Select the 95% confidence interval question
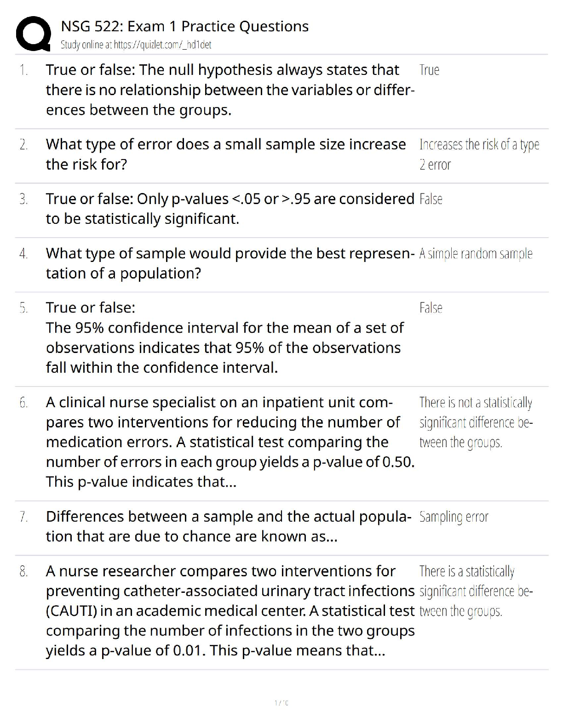The height and width of the screenshot is (728, 563). [x=224, y=338]
